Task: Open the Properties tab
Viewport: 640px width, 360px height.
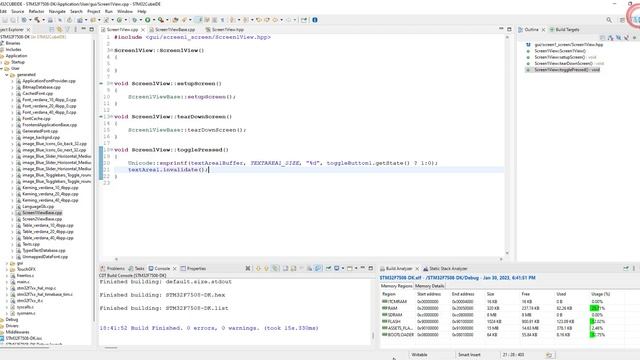Action: point(193,269)
